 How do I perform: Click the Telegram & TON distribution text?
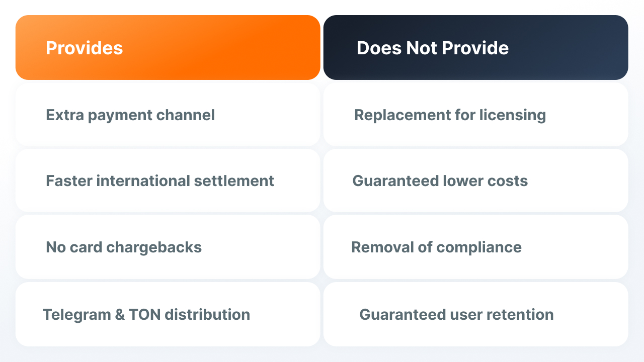coord(146,315)
